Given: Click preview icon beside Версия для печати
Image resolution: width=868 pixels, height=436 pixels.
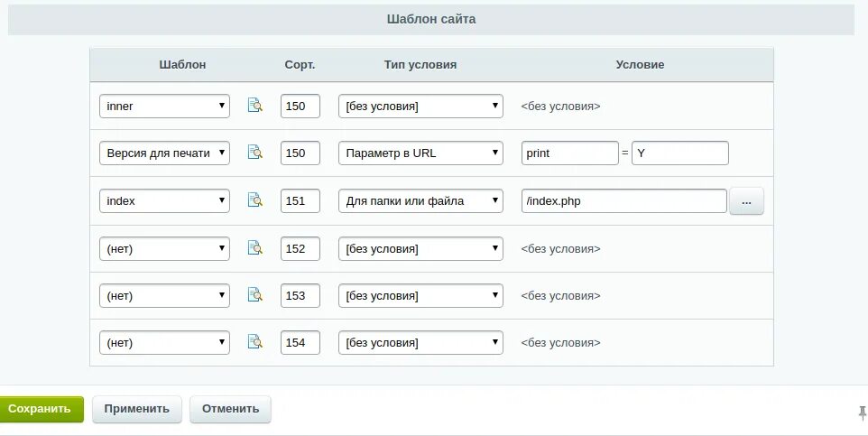Looking at the screenshot, I should pyautogui.click(x=255, y=153).
